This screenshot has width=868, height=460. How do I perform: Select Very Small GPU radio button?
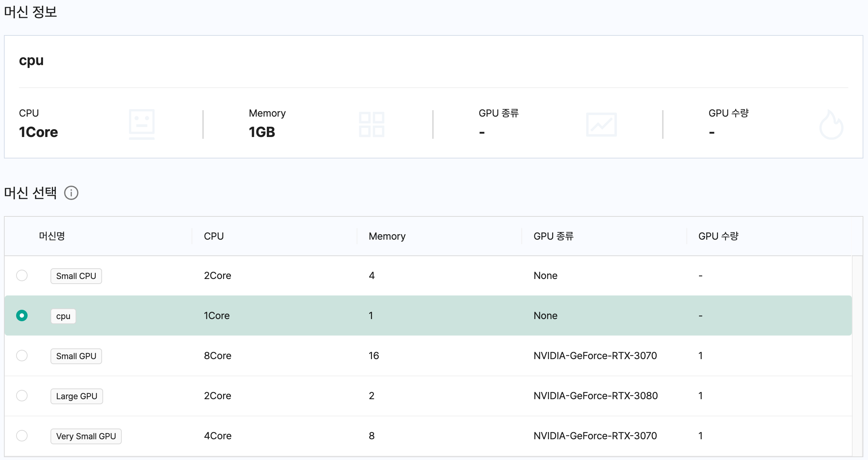[22, 436]
